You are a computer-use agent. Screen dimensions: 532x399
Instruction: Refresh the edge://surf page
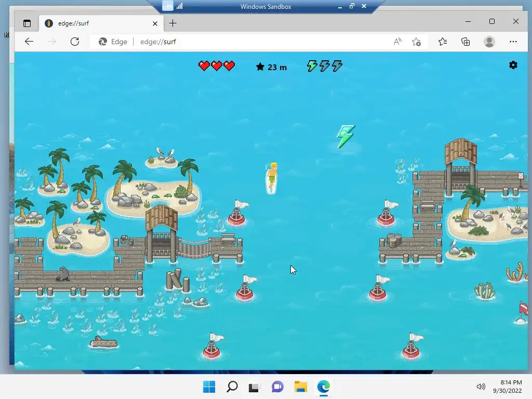[75, 42]
